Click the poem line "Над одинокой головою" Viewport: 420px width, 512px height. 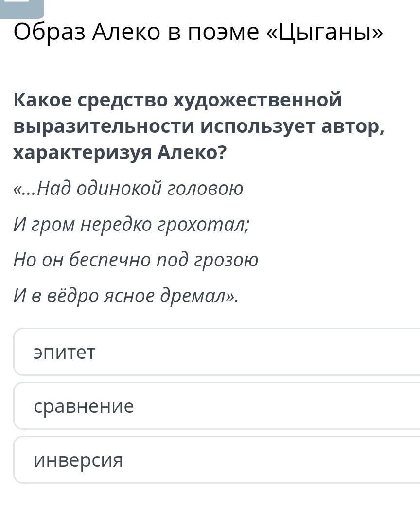pyautogui.click(x=140, y=188)
